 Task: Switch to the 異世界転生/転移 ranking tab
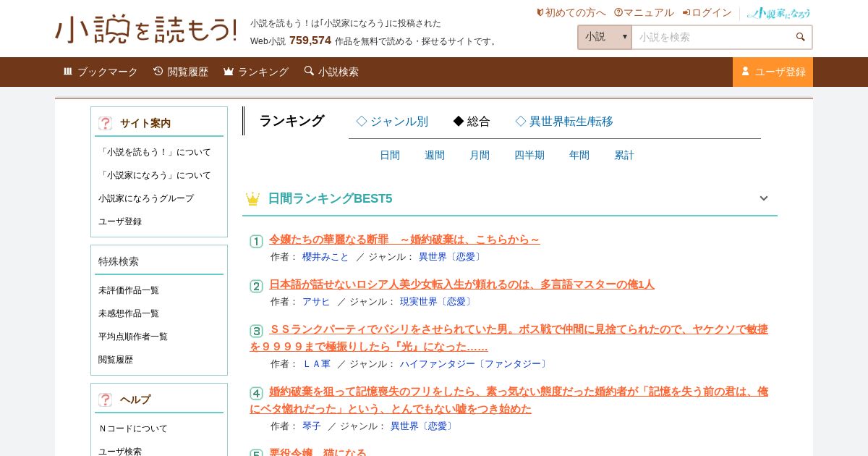564,122
